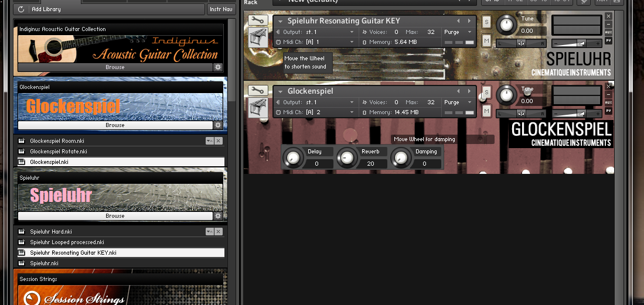Close the Spieluhr file list

click(219, 231)
